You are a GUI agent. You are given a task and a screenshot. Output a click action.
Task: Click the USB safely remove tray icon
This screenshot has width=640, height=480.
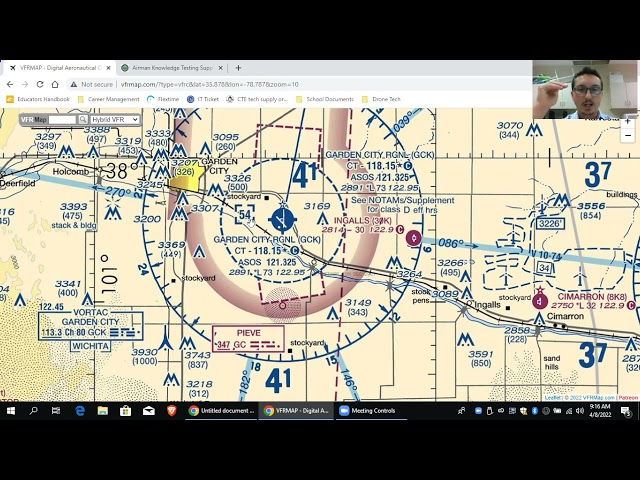490,411
